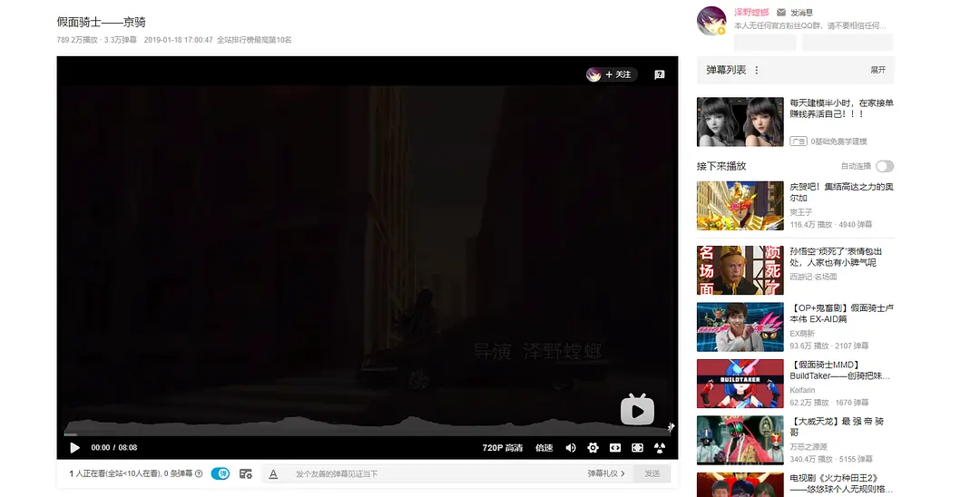Enter fullscreen mode icon
The width and height of the screenshot is (980, 497).
coord(637,447)
